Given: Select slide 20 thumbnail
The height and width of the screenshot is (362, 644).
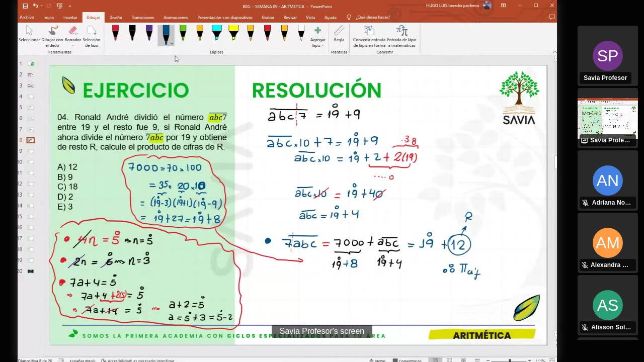Looking at the screenshot, I should (x=31, y=271).
